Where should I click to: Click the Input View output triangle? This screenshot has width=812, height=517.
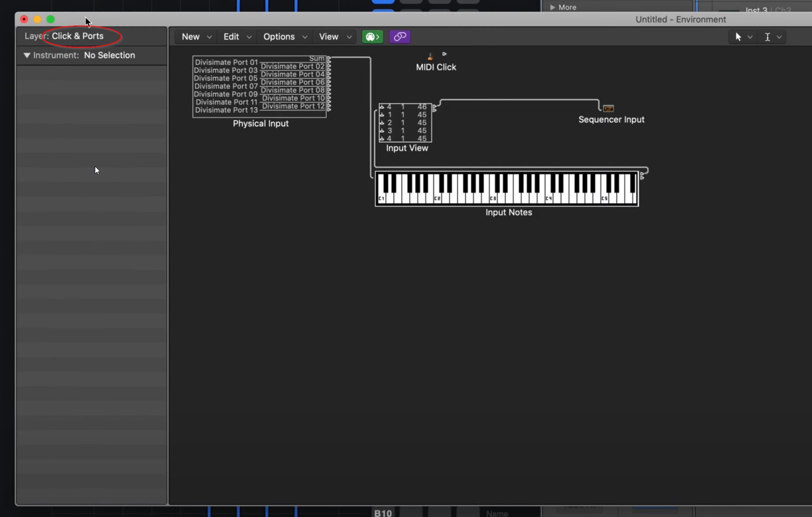tap(434, 106)
